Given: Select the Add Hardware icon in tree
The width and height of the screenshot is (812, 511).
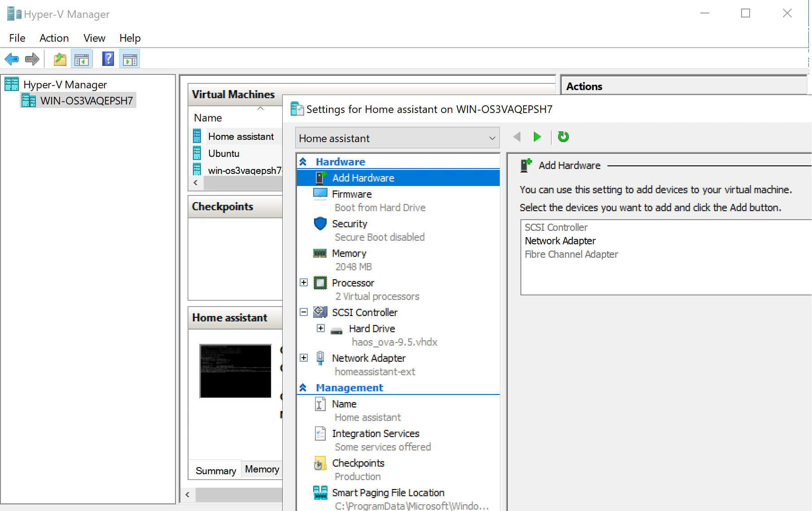Looking at the screenshot, I should click(x=321, y=178).
